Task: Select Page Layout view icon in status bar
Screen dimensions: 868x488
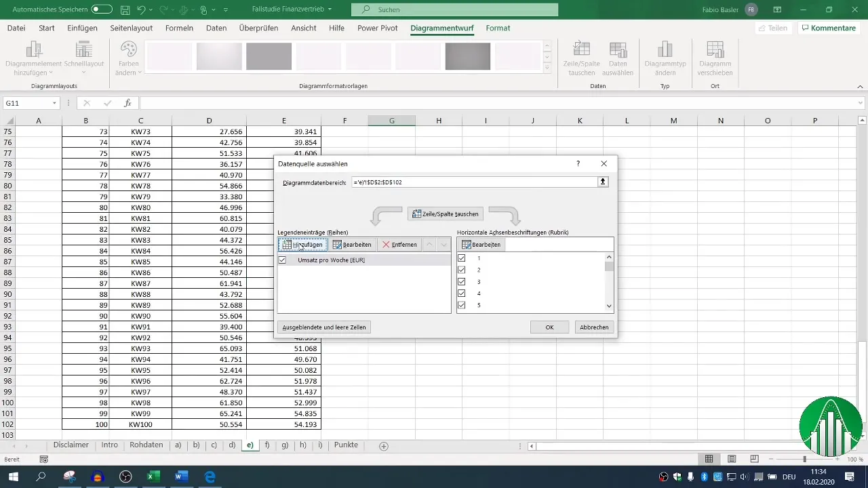Action: pos(732,459)
